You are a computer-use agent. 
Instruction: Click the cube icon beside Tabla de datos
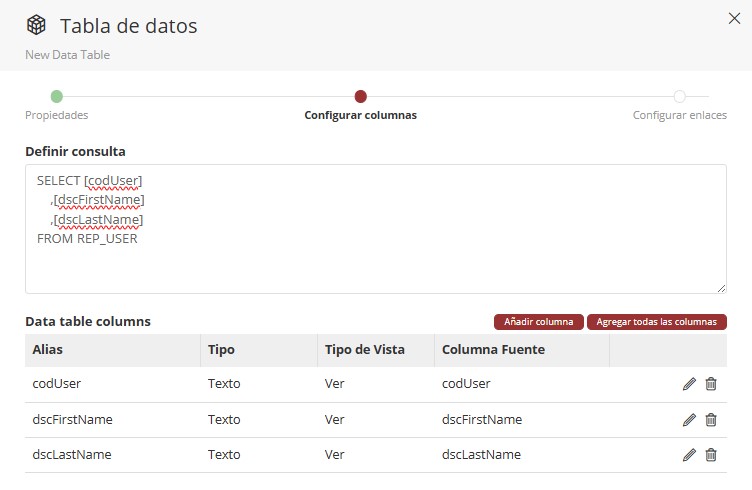click(x=36, y=26)
